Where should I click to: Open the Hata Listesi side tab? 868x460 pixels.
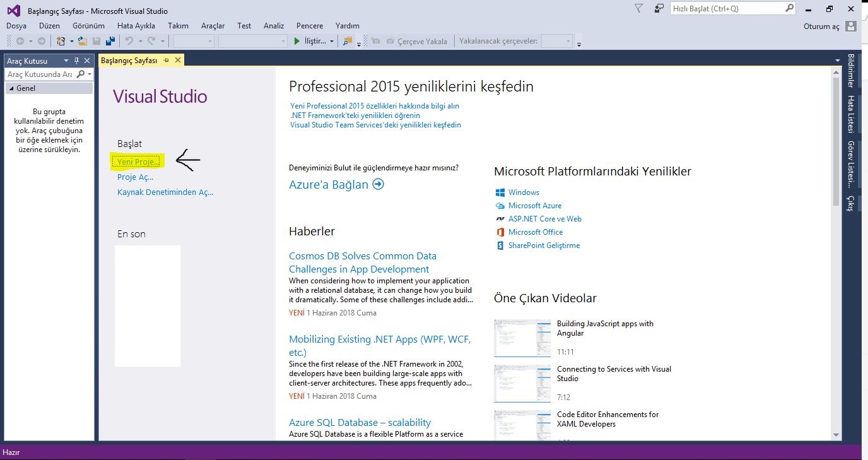(850, 114)
